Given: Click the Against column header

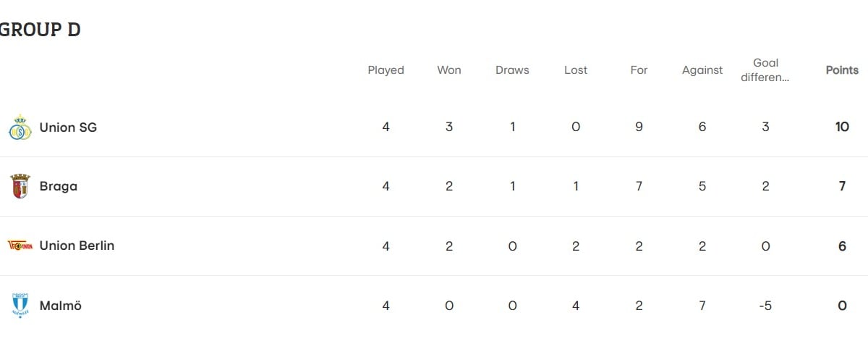Looking at the screenshot, I should [702, 70].
